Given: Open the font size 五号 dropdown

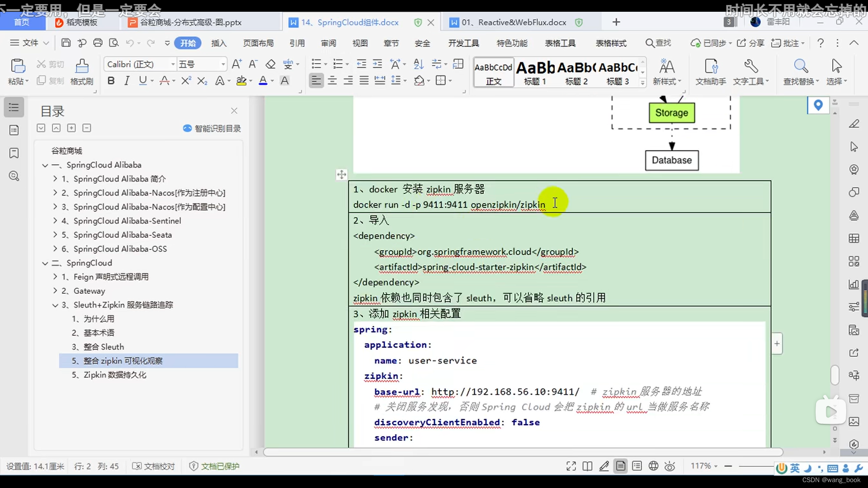Looking at the screenshot, I should coord(223,64).
